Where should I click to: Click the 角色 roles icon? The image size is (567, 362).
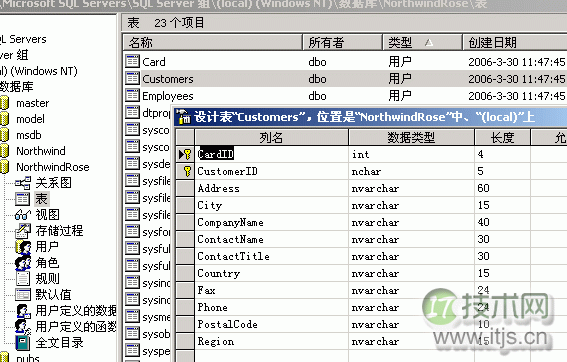tap(24, 263)
